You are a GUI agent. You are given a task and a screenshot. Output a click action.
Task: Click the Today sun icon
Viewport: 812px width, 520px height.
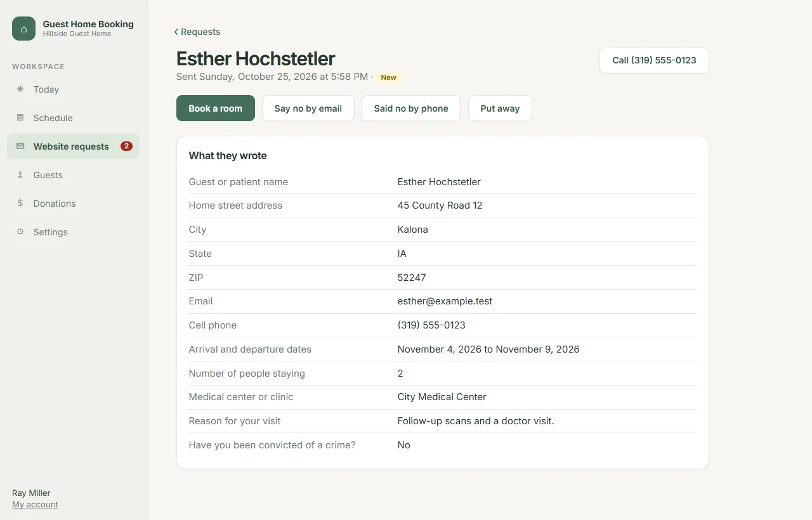tap(20, 89)
